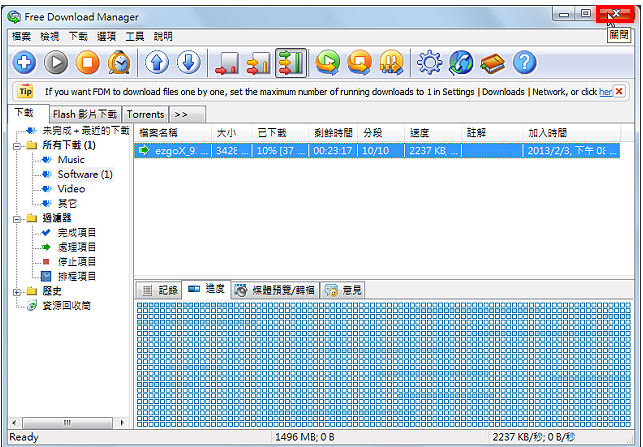Click right arrow of tree scrollbar

[122, 422]
